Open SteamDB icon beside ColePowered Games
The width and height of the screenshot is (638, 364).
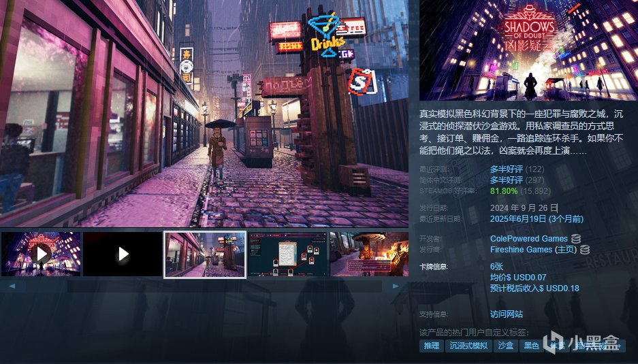click(575, 239)
